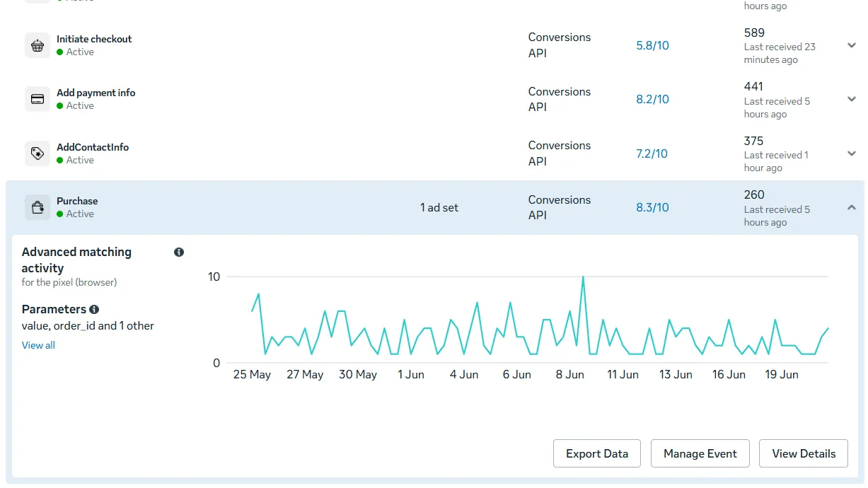
Task: Click the 441 events count
Action: [754, 86]
